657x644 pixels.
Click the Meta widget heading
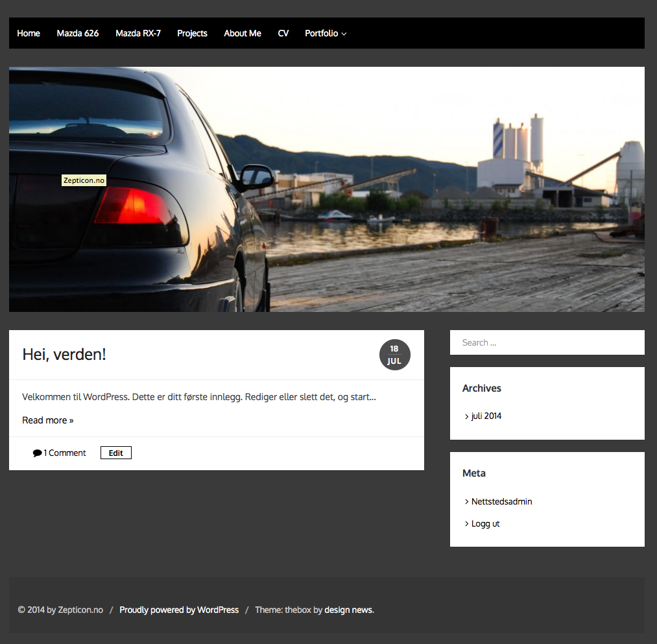[x=474, y=473]
